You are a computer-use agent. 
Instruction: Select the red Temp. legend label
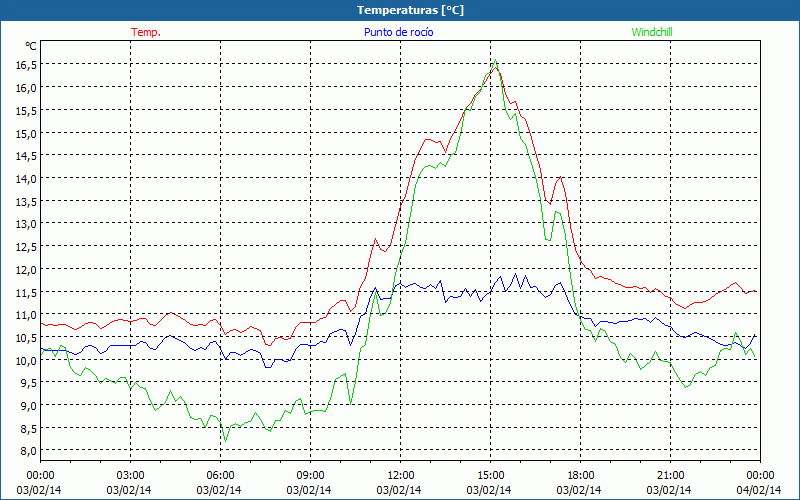pos(146,32)
